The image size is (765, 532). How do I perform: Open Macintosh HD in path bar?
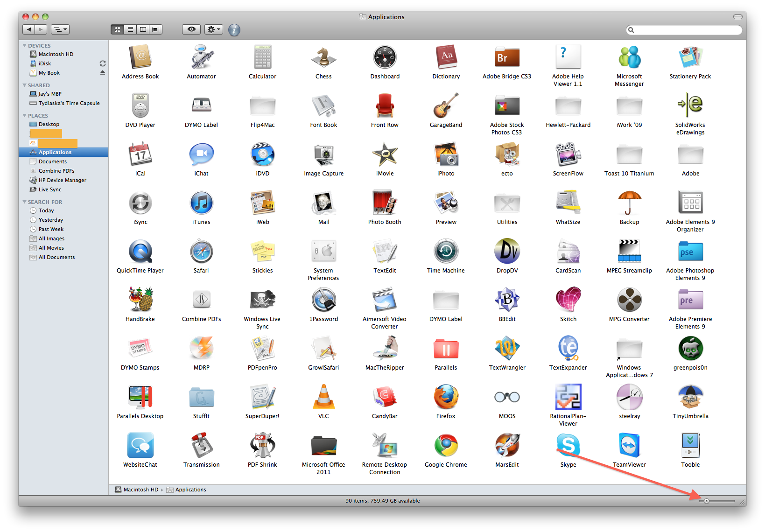tap(137, 490)
